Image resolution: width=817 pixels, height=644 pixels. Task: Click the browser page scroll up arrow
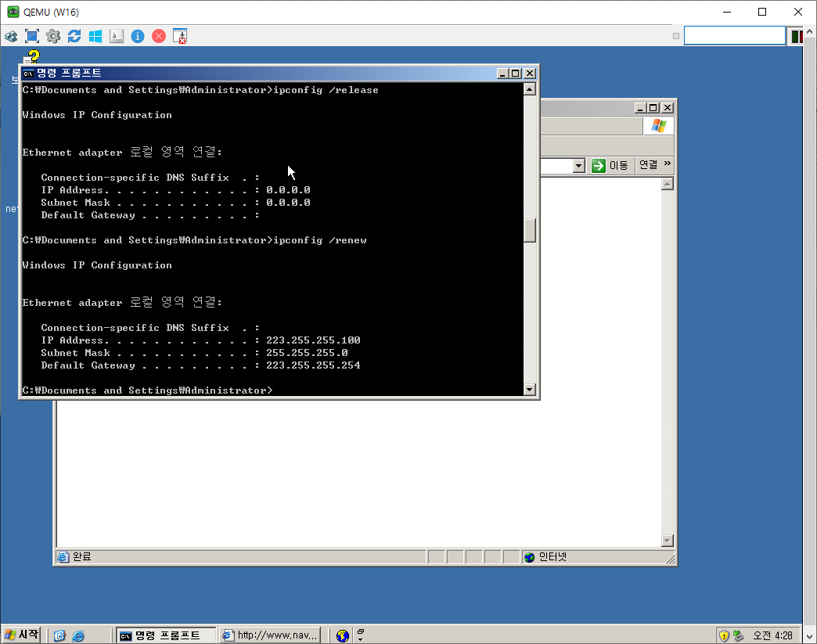(667, 184)
